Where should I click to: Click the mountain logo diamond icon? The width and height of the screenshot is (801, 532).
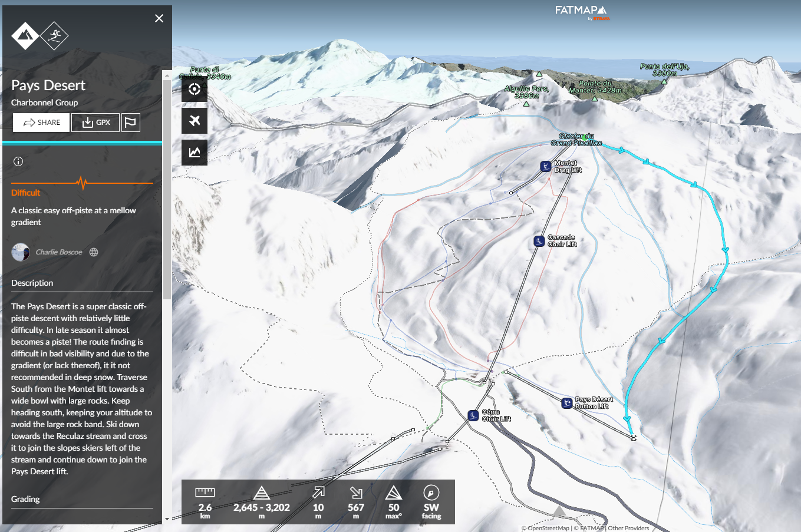pyautogui.click(x=25, y=36)
